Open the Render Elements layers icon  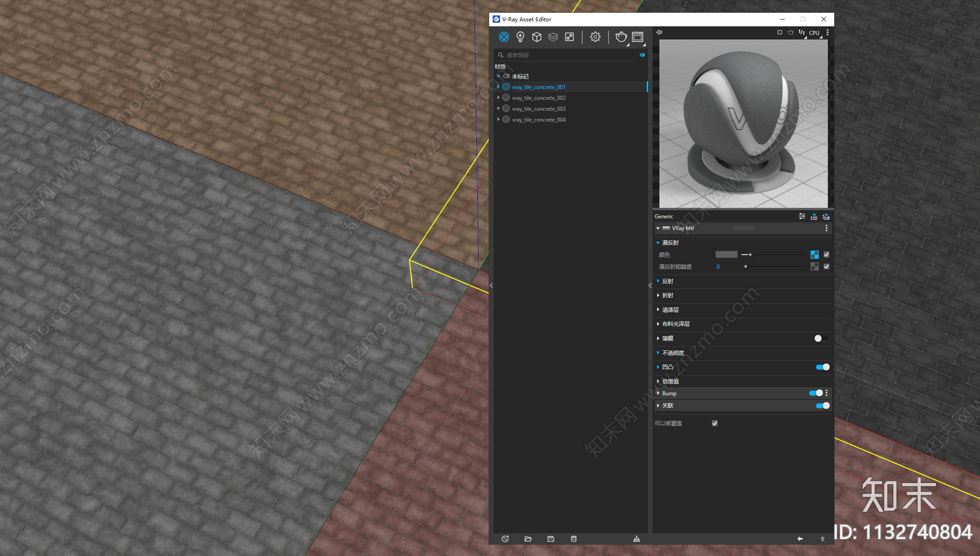(553, 37)
